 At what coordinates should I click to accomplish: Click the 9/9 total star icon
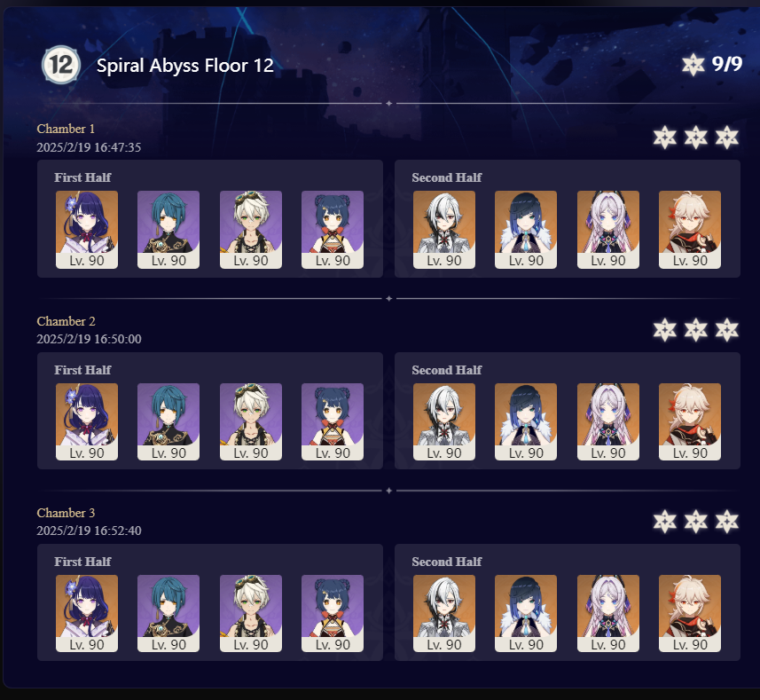(693, 65)
